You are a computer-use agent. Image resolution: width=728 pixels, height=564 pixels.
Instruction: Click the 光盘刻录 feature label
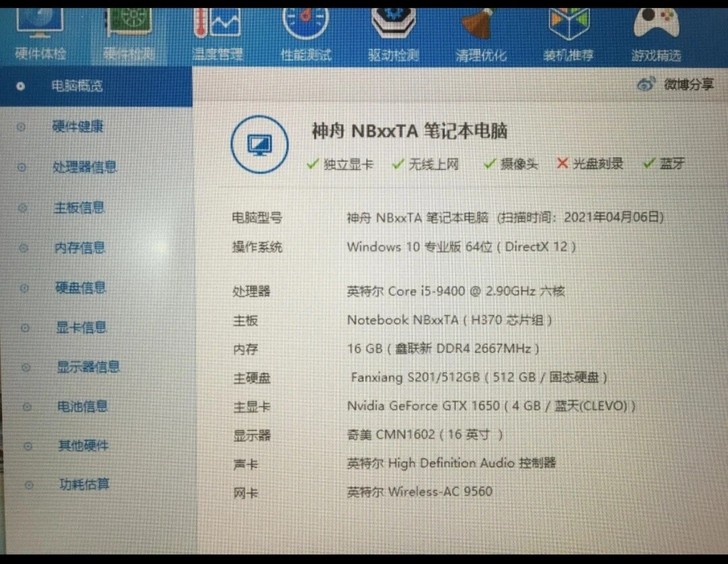click(598, 163)
